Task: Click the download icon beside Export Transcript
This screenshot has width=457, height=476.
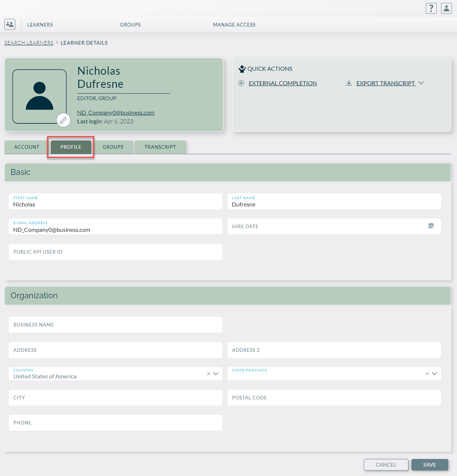Action: tap(349, 83)
